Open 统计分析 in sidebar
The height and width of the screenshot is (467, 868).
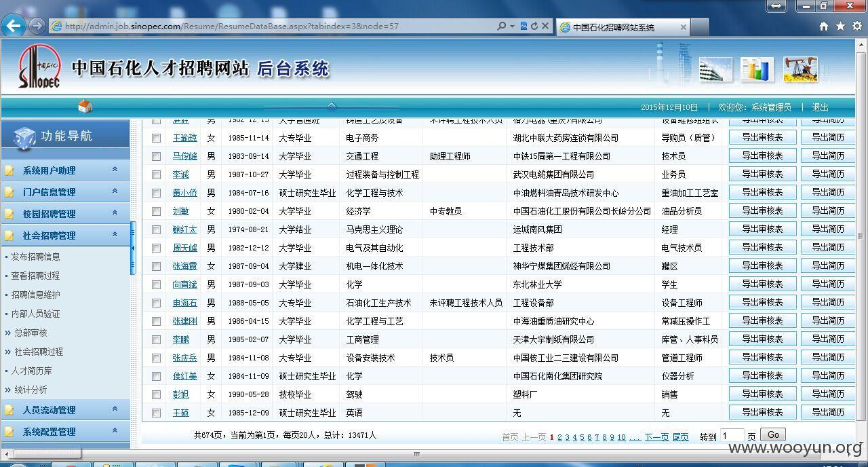[x=31, y=390]
